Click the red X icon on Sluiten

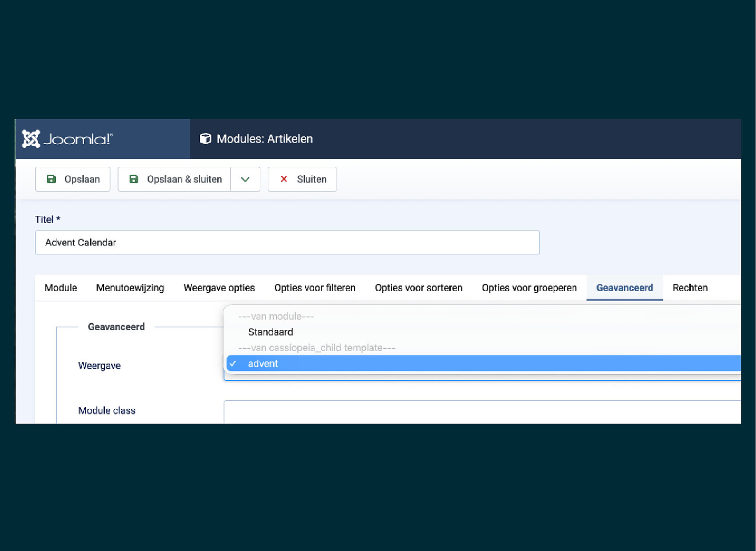coord(284,179)
